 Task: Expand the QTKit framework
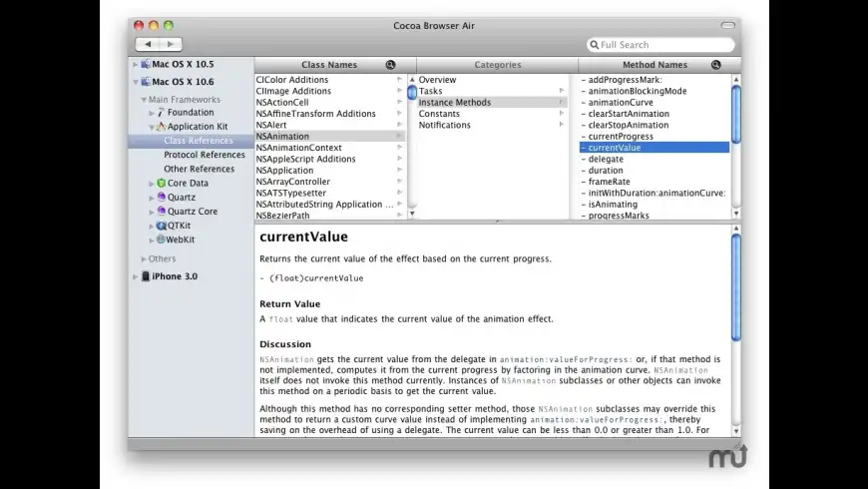coord(152,226)
